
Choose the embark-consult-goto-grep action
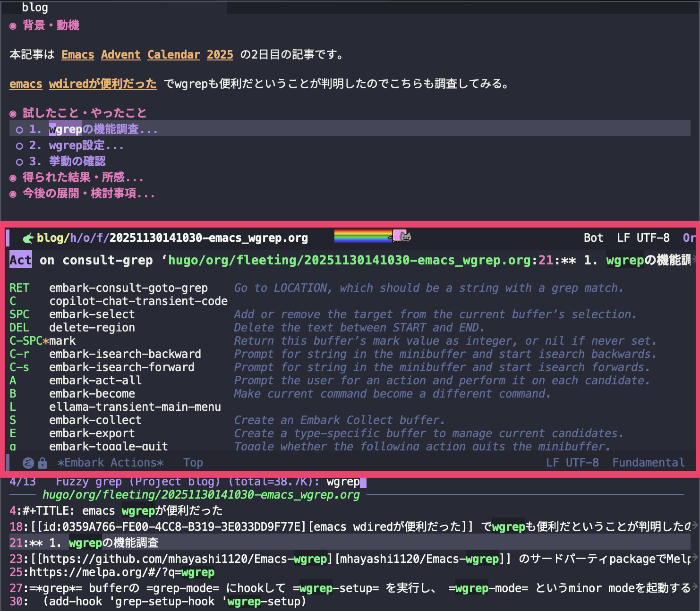(128, 288)
